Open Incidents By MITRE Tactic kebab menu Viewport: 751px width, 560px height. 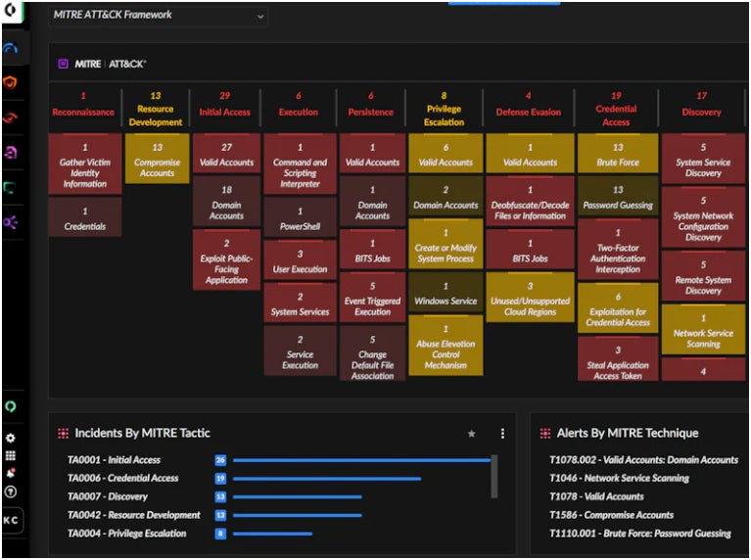point(502,434)
